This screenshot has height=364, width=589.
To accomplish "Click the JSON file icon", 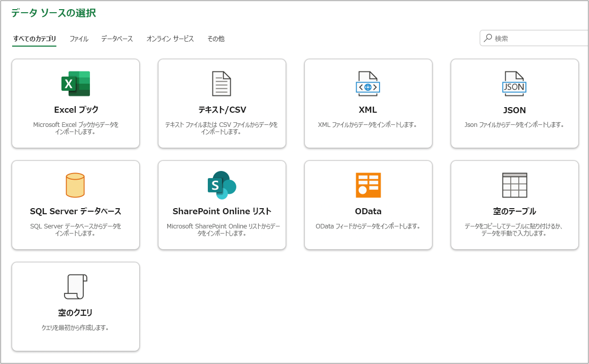I will pyautogui.click(x=514, y=83).
